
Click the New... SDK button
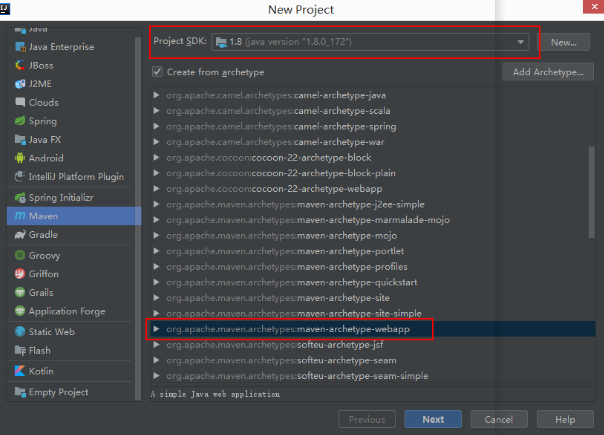click(x=564, y=42)
